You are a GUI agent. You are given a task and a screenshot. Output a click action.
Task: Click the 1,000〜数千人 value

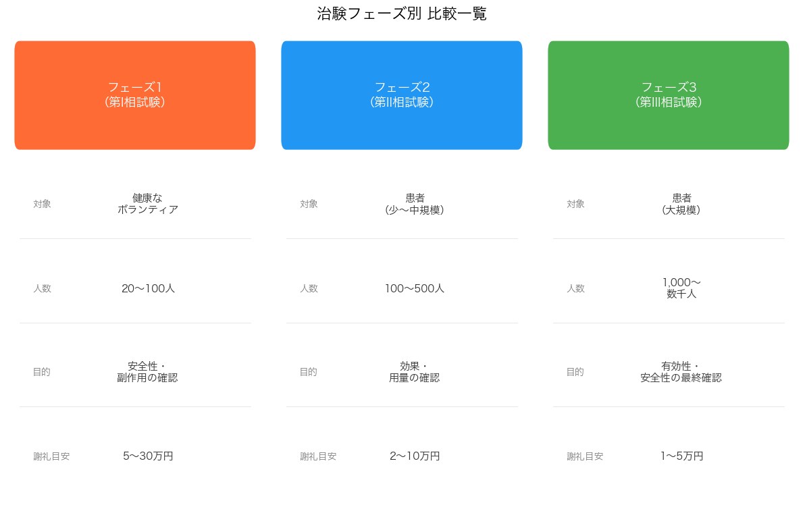[x=681, y=288]
